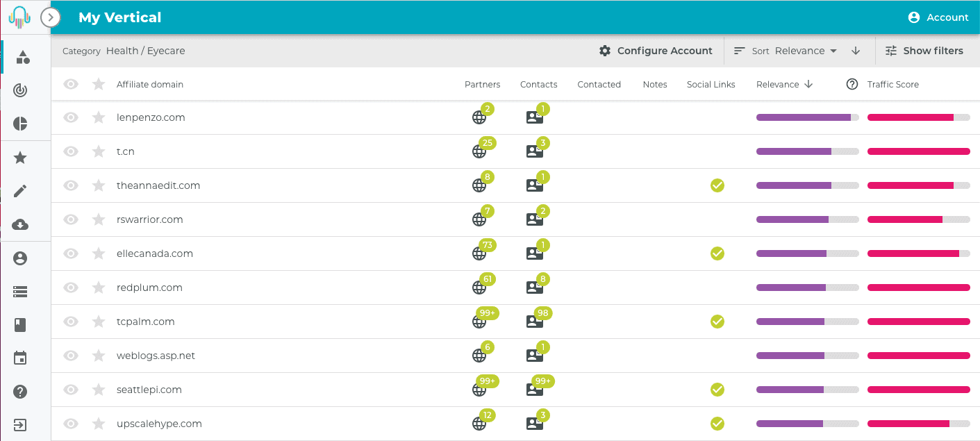The image size is (980, 441).
Task: Star the t.cn row
Action: coord(99,151)
